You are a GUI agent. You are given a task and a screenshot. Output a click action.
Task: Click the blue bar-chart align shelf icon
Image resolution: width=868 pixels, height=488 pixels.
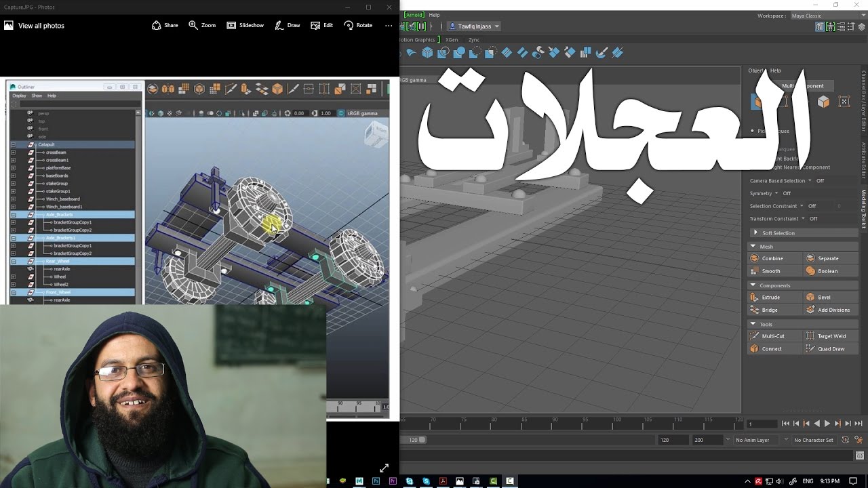click(x=585, y=52)
